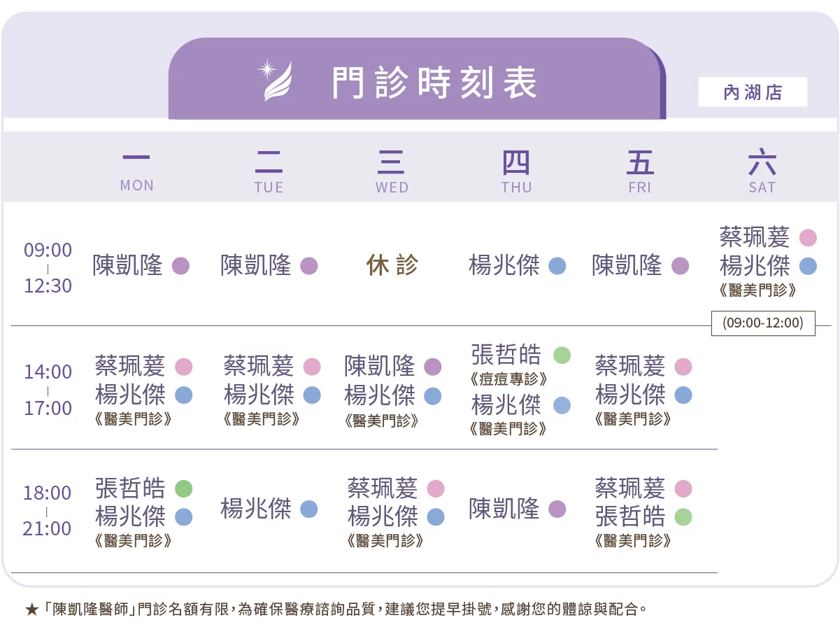Screen dimensions: 840x641
Task: Click 蔡珮菱 in Friday 18:00-21:00 slot
Action: point(630,488)
